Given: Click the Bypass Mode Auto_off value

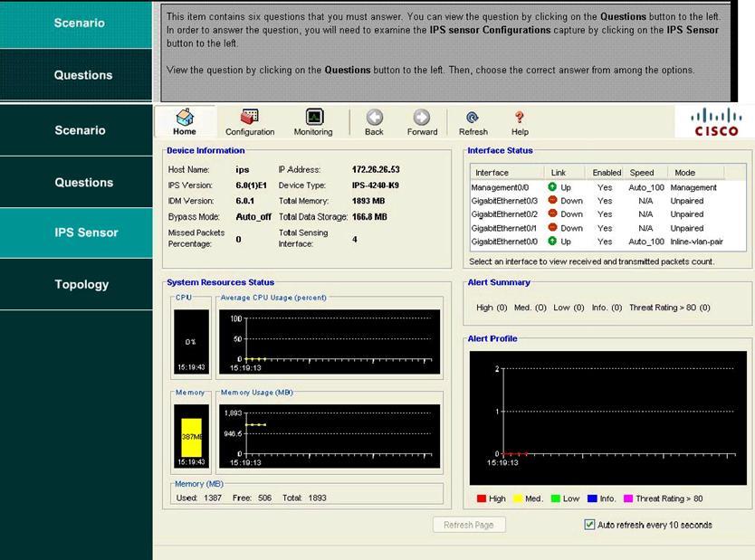Looking at the screenshot, I should click(253, 217).
